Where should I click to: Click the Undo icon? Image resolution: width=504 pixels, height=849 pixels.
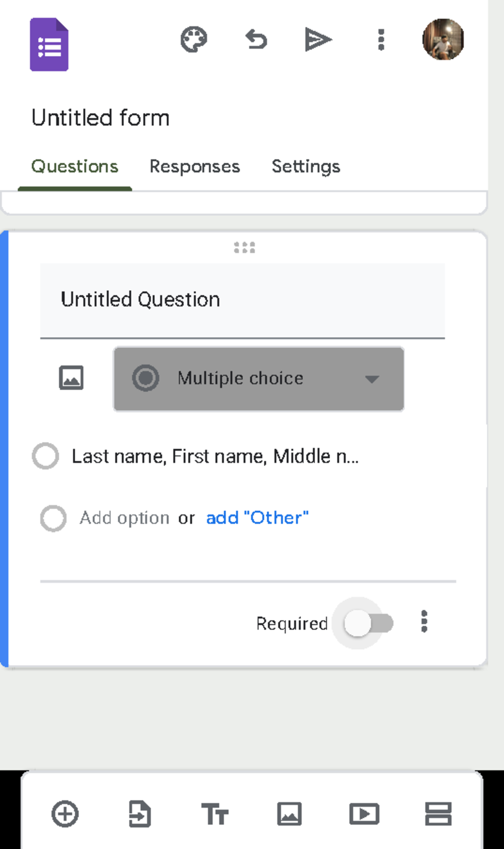click(x=257, y=40)
